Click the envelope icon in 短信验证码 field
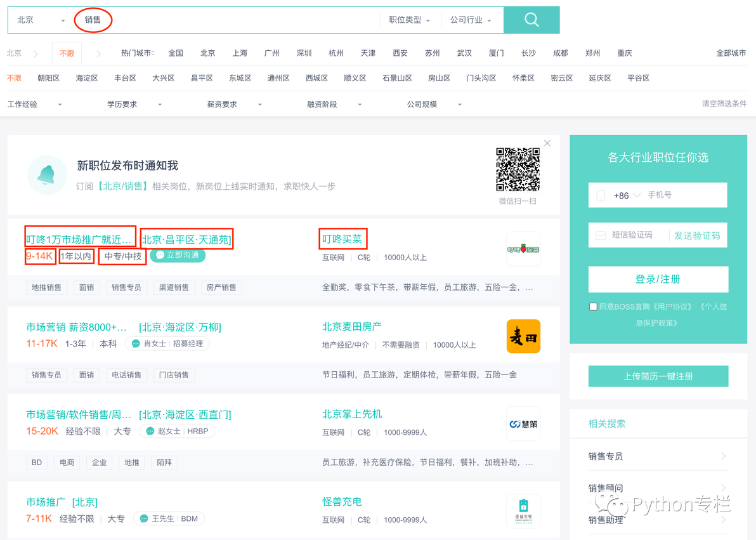 (601, 235)
